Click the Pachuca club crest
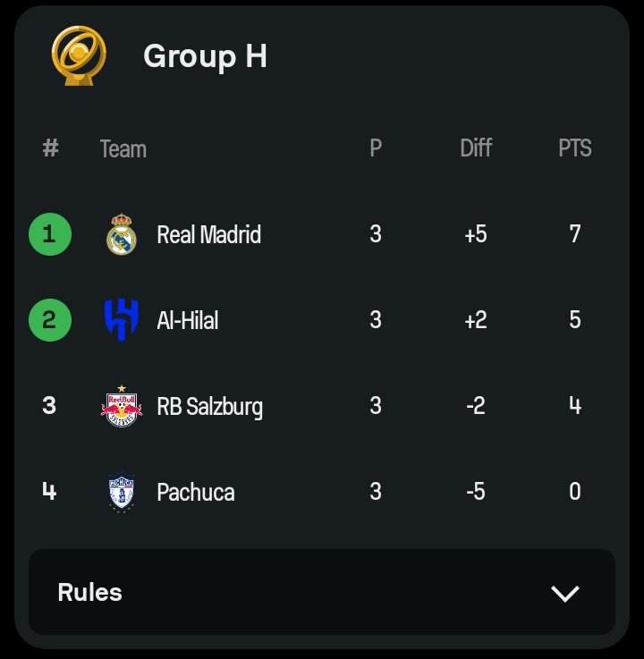Image resolution: width=644 pixels, height=659 pixels. [122, 492]
